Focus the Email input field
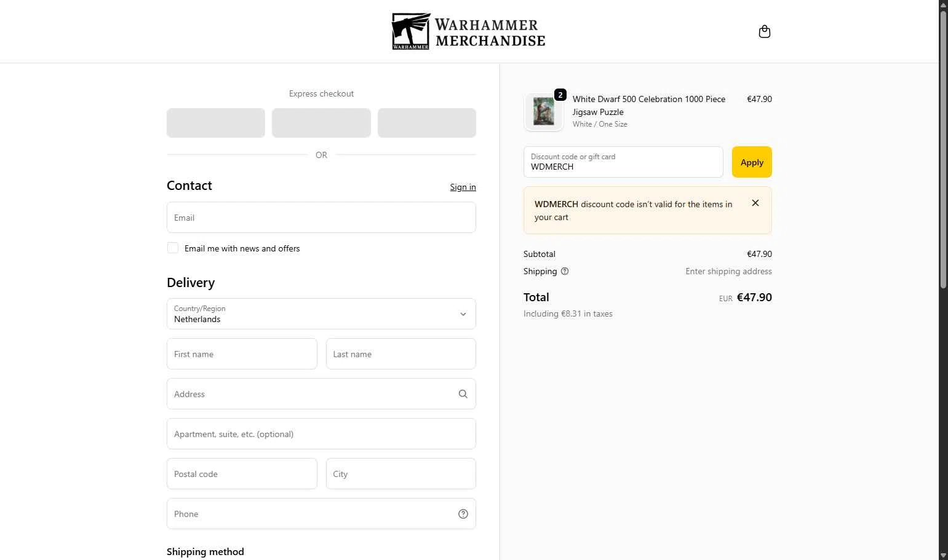Viewport: 948px width, 560px height. coord(321,218)
